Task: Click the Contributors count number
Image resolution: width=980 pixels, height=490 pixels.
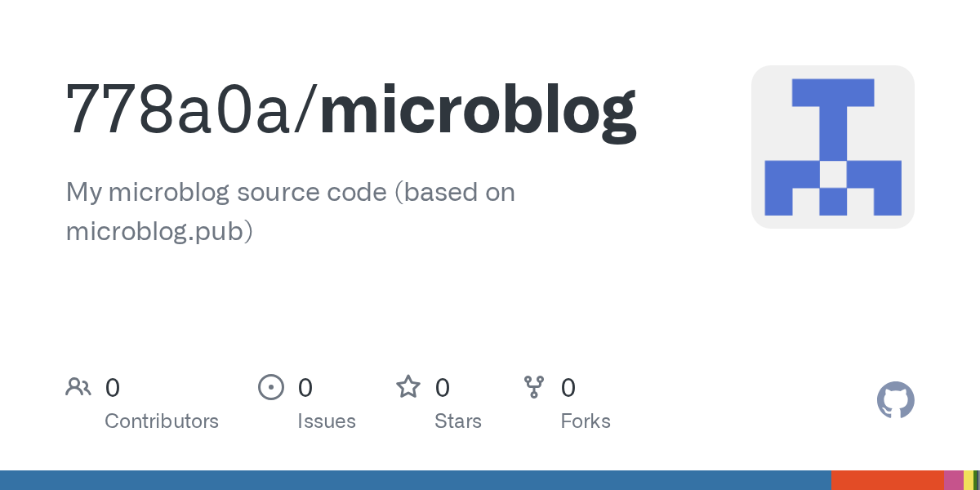Action: pos(113,388)
